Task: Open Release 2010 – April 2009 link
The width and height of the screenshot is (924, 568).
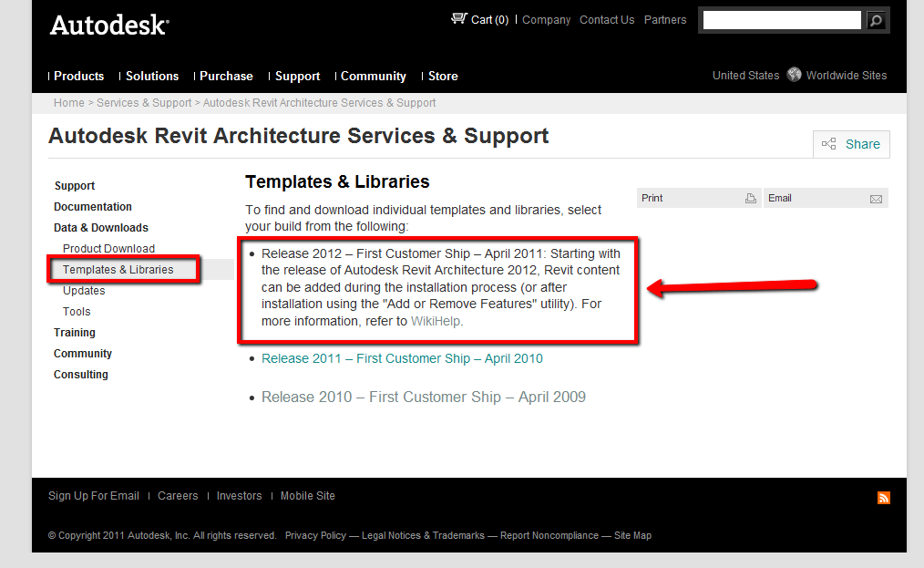Action: (x=424, y=397)
